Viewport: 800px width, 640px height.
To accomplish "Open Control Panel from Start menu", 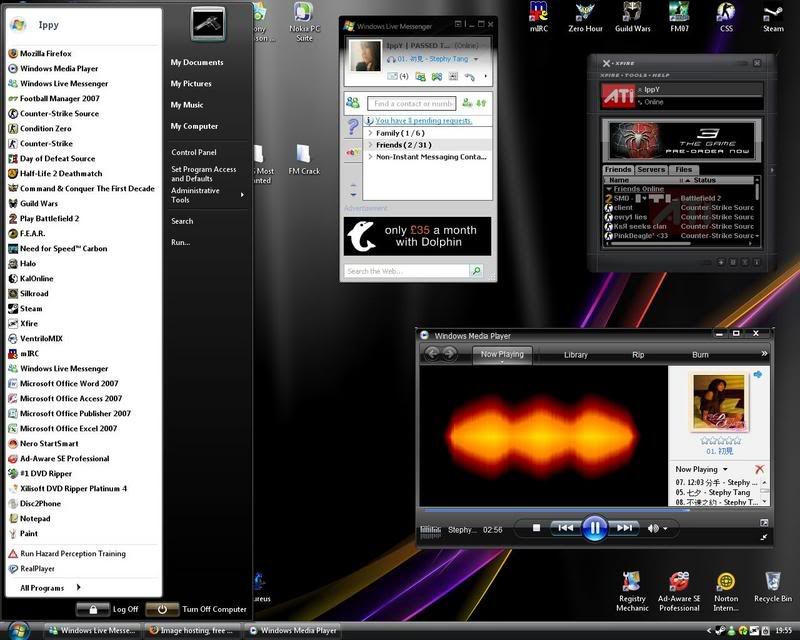I will [194, 152].
